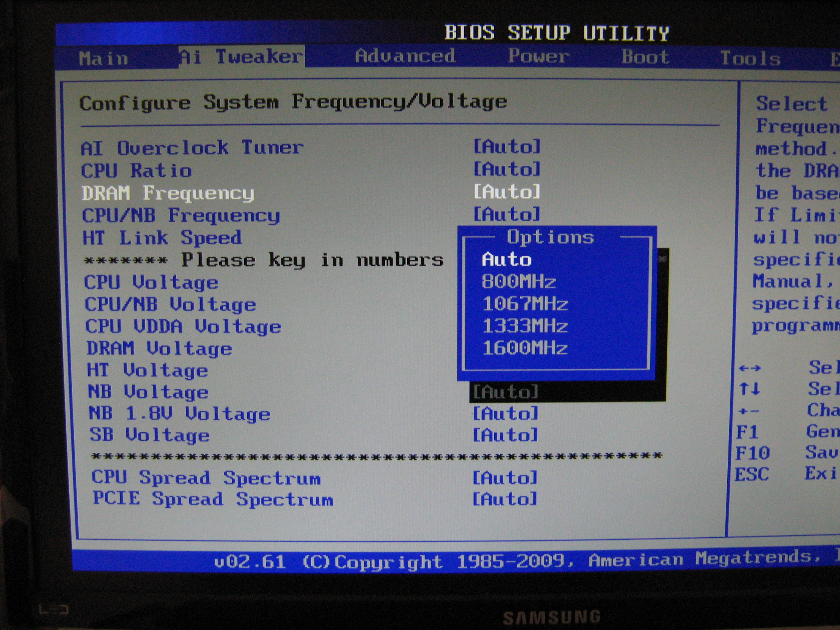
Task: Open the Power tab
Action: tap(538, 56)
